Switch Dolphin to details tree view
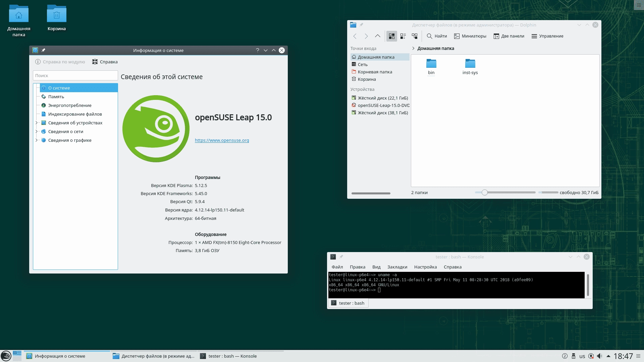644x362 pixels. click(x=415, y=36)
